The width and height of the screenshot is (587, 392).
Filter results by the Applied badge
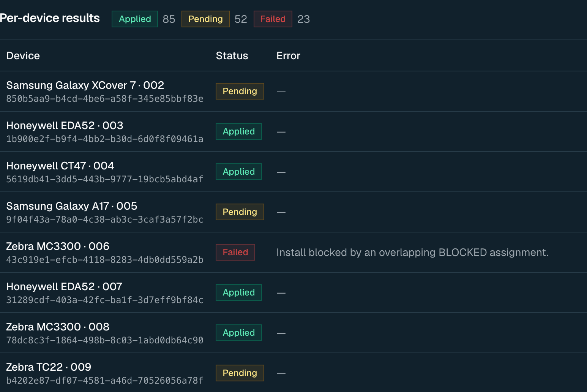pos(135,19)
